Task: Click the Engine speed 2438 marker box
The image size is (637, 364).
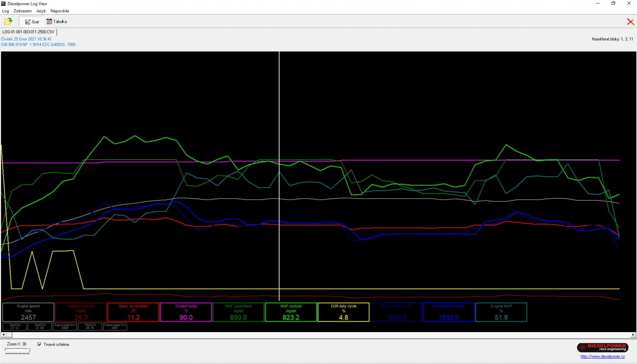Action: click(x=65, y=326)
